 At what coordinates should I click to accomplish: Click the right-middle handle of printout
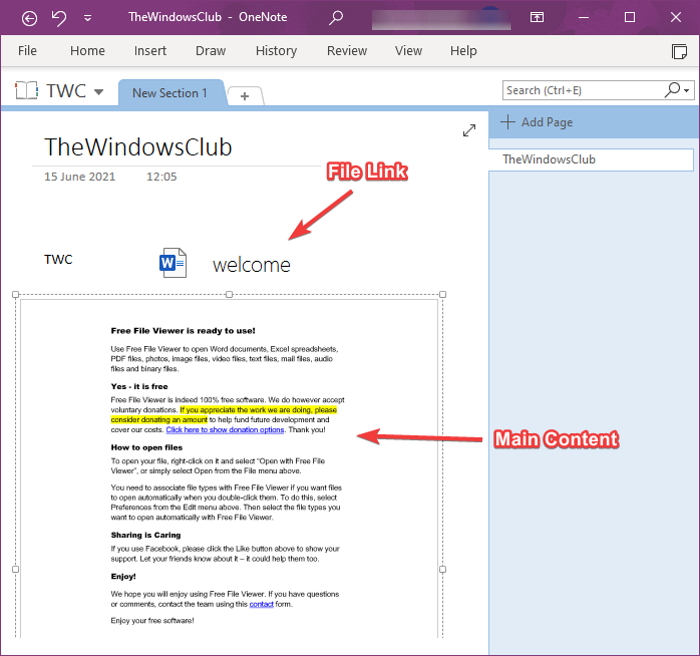442,569
